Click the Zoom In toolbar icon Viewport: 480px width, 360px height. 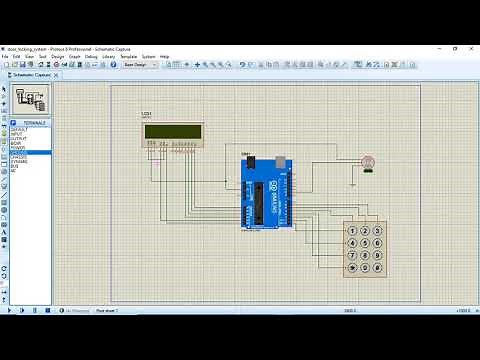point(205,65)
